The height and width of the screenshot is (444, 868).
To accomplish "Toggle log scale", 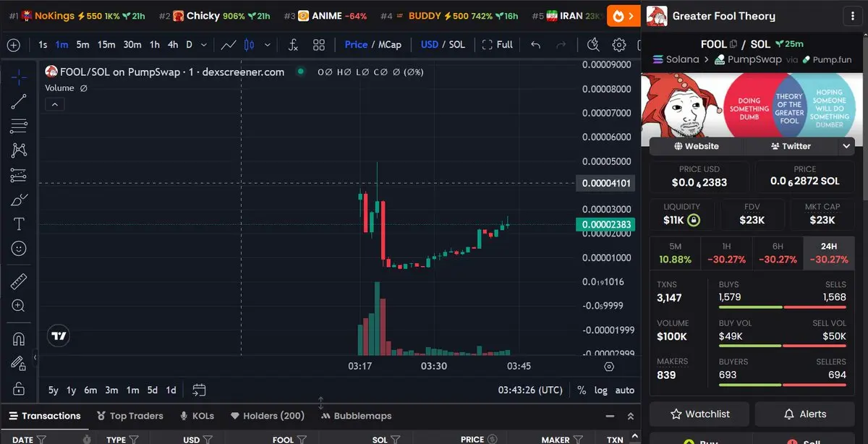I will (600, 390).
